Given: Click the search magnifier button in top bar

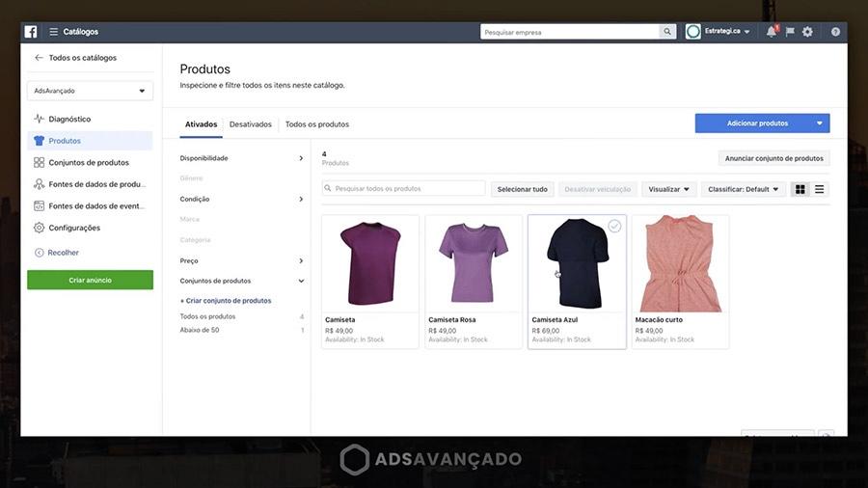Looking at the screenshot, I should tap(667, 32).
